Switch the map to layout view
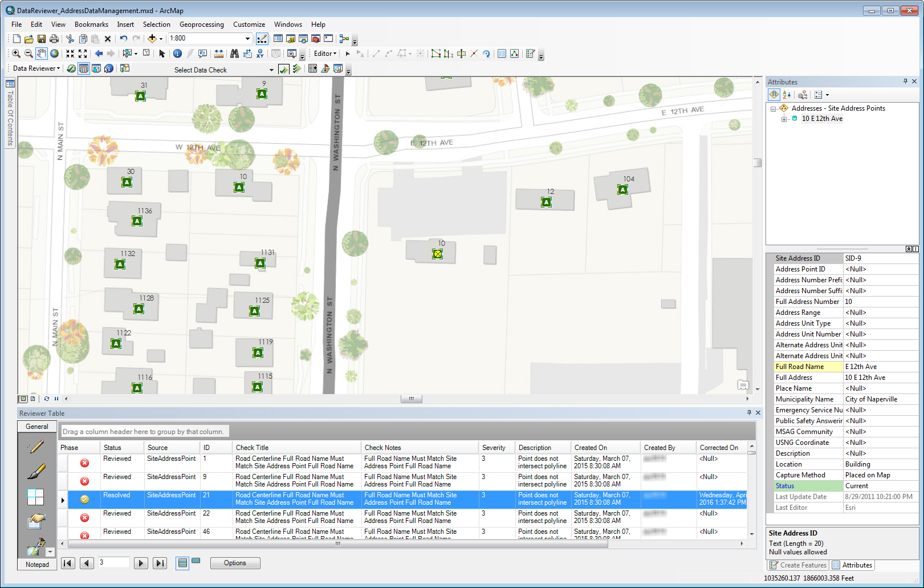 (x=33, y=399)
